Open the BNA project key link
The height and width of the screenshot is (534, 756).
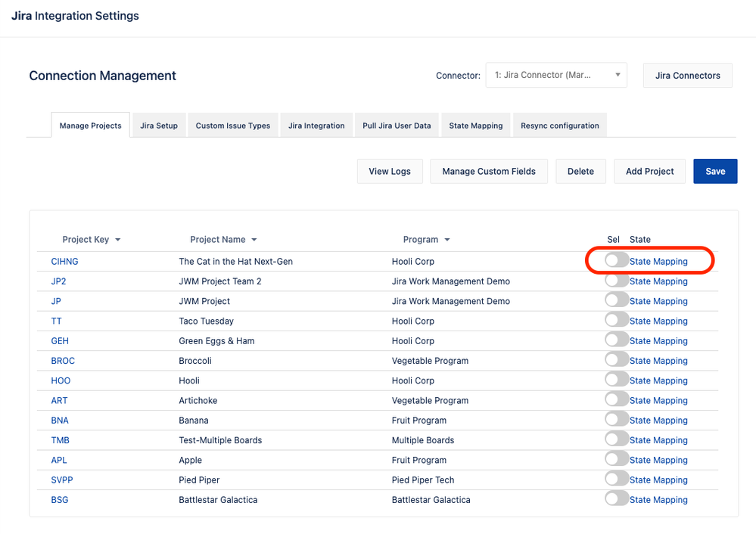click(60, 421)
